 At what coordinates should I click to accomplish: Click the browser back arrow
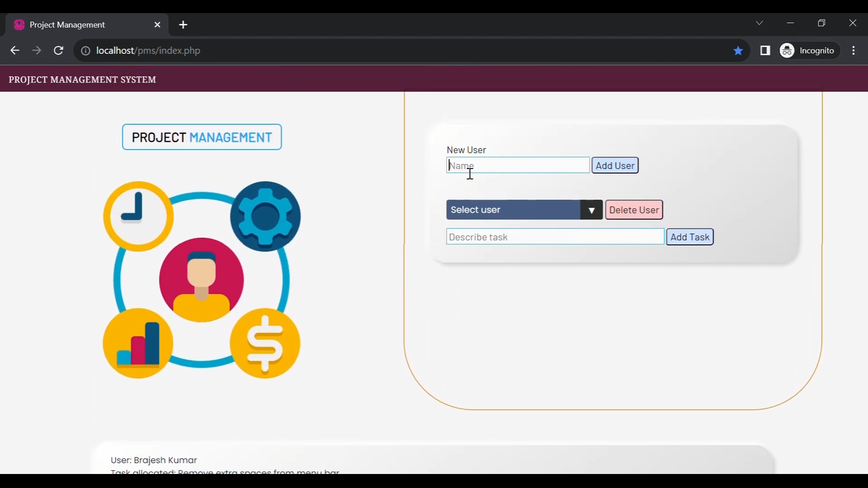[15, 51]
